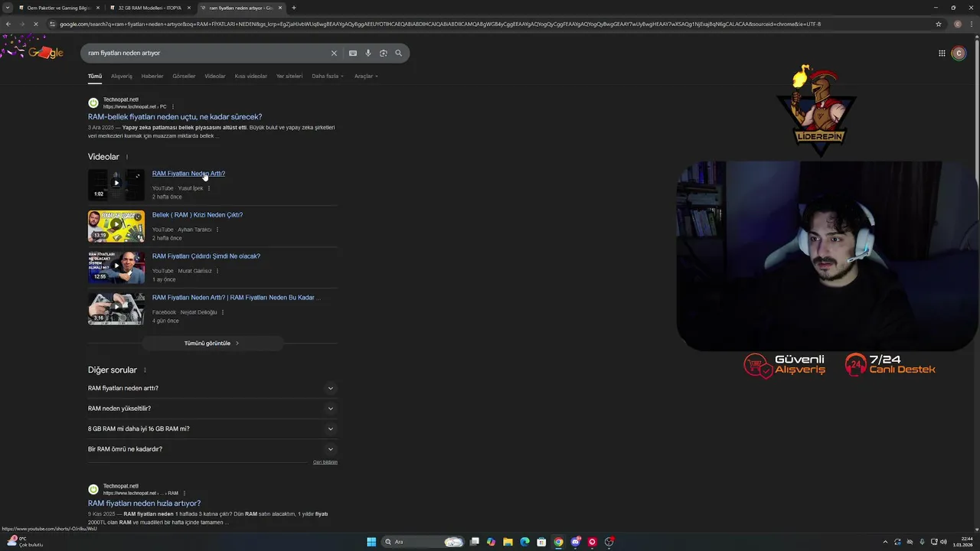Open options for Murat Gamsız video
980x551 pixels.
[217, 271]
